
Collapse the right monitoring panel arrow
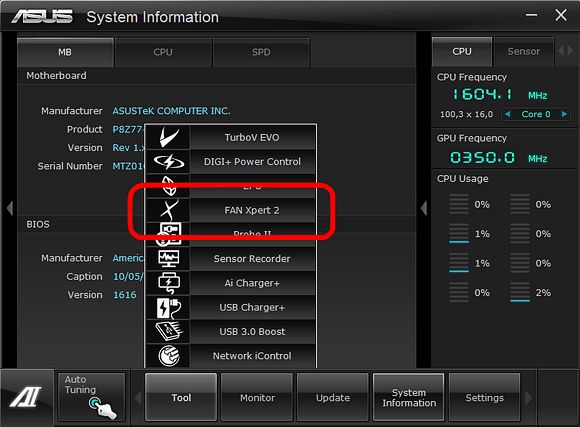click(x=424, y=208)
